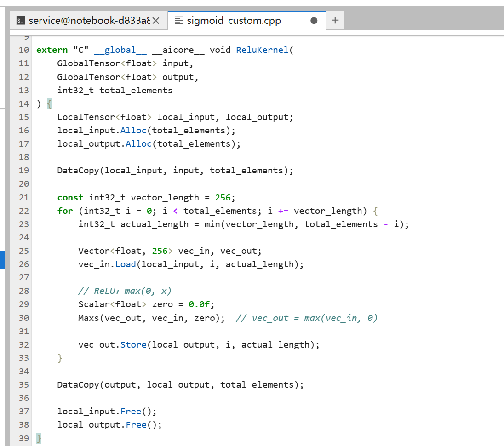
Task: Click 'total_elements' parameter on line 13
Action: coord(136,91)
